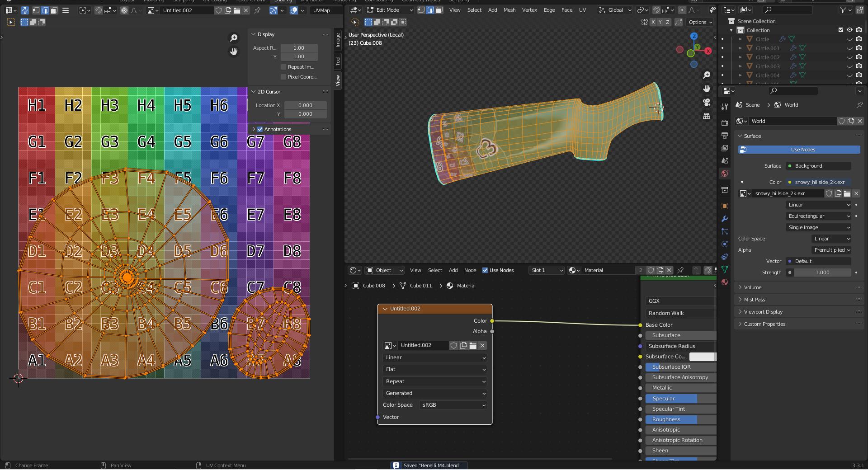Click the Default vector button
Image resolution: width=868 pixels, height=470 pixels.
818,261
